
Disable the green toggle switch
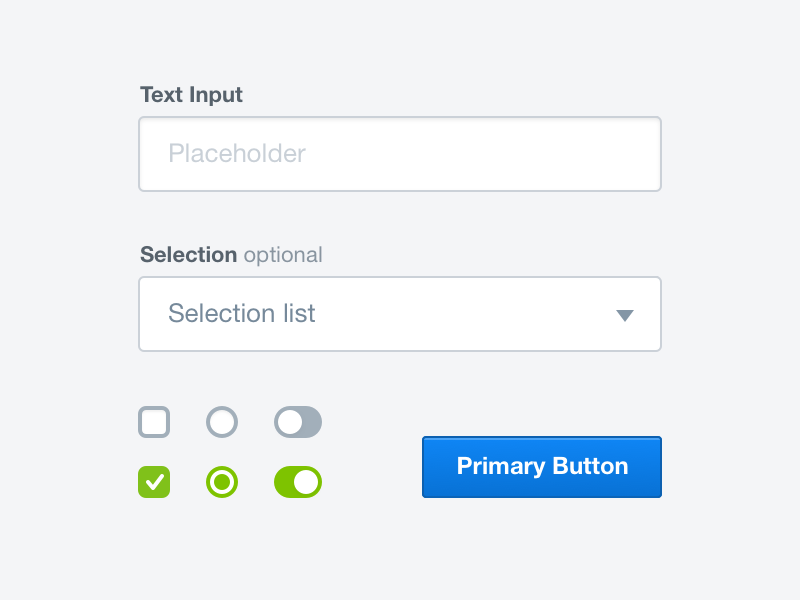(298, 482)
